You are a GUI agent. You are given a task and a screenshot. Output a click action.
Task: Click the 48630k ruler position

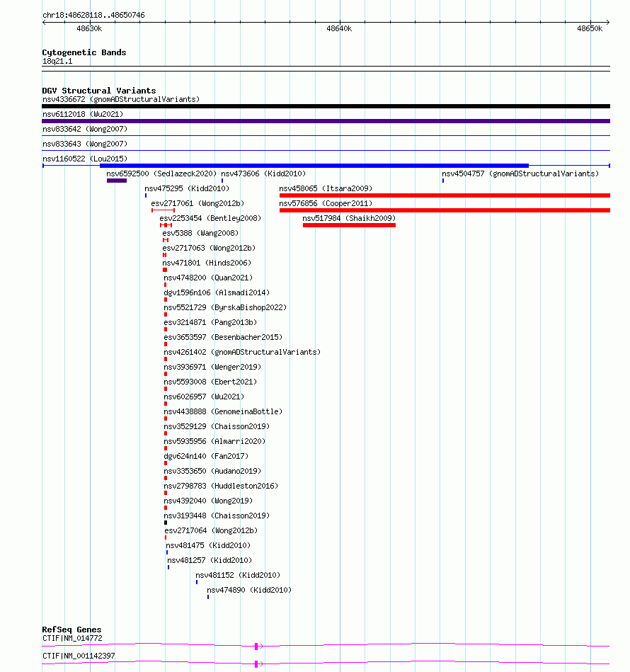pos(89,29)
